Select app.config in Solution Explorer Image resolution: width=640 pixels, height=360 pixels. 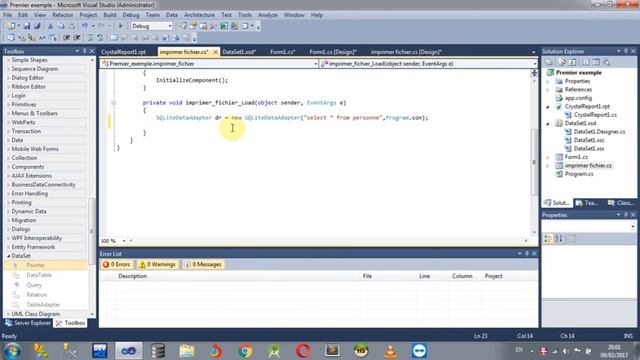click(x=578, y=98)
